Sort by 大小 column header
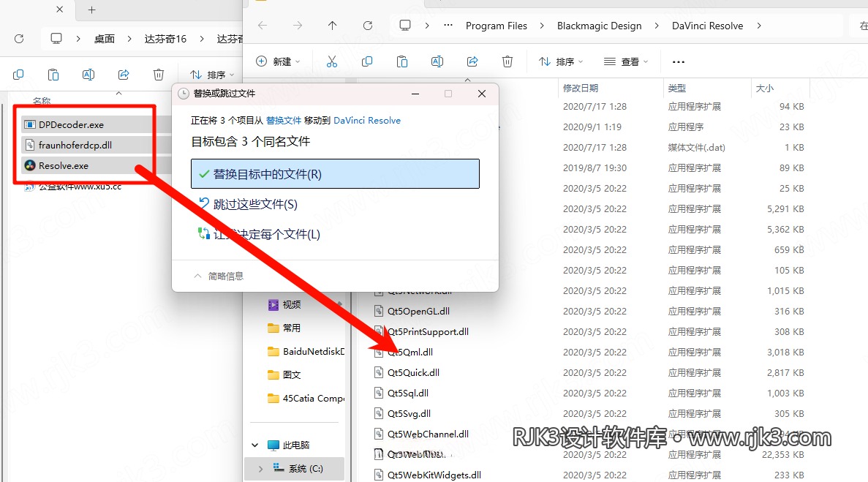This screenshot has width=868, height=482. point(765,88)
